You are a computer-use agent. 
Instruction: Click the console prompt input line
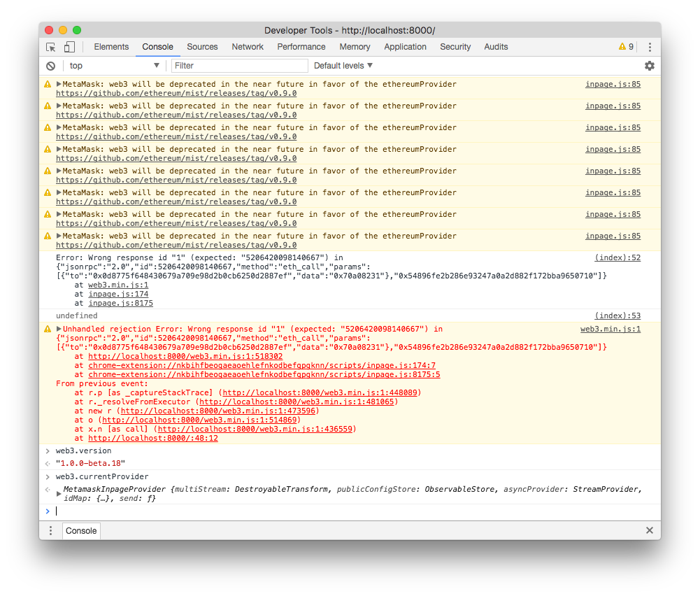[x=350, y=511]
